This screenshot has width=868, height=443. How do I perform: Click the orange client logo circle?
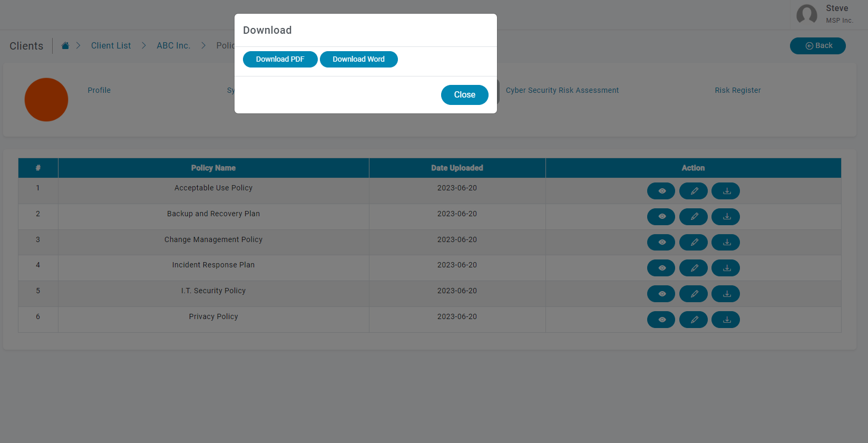[46, 100]
